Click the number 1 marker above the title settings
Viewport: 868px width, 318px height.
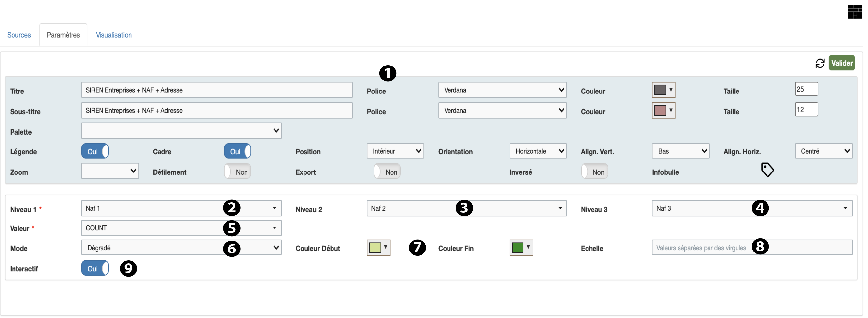pos(388,73)
